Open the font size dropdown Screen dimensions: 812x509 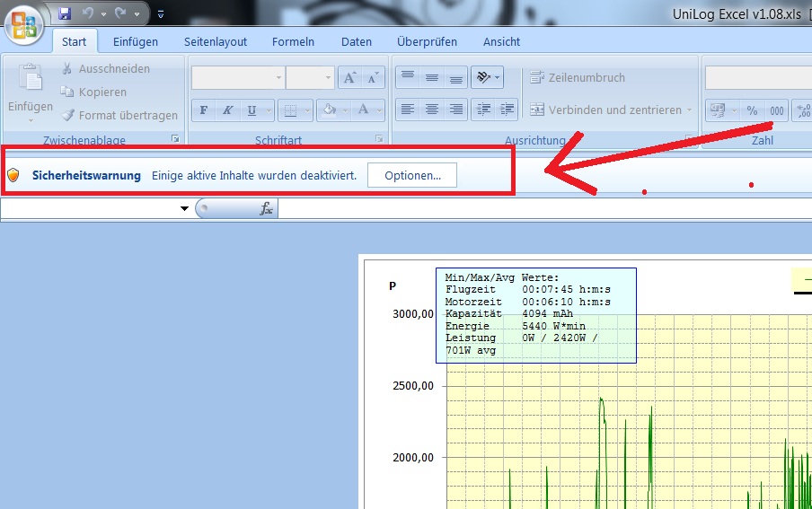pos(328,78)
